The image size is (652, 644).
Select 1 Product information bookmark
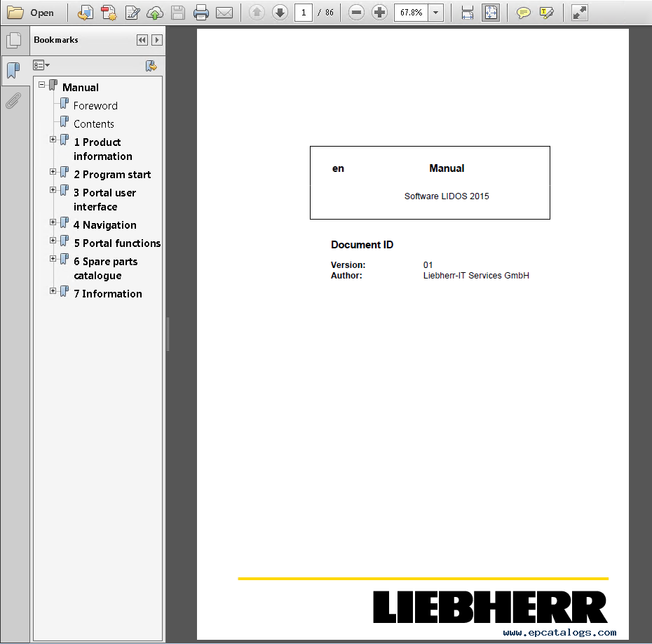coord(102,149)
